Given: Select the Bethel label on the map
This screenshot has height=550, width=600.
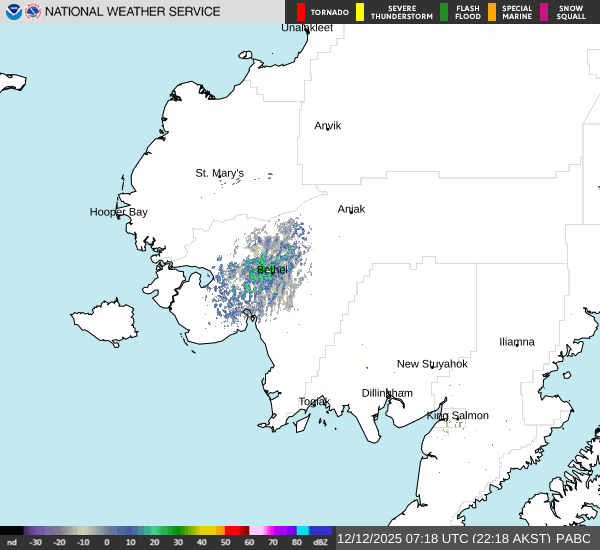Looking at the screenshot, I should click(272, 270).
